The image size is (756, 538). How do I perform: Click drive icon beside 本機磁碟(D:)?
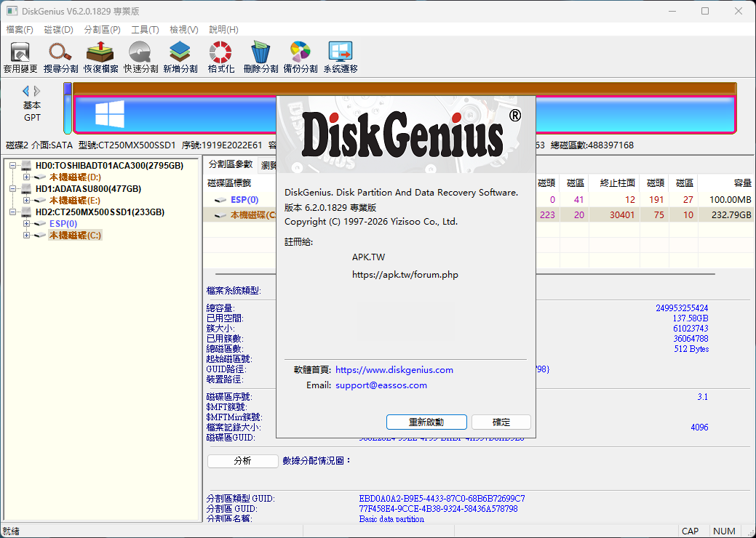[x=41, y=177]
